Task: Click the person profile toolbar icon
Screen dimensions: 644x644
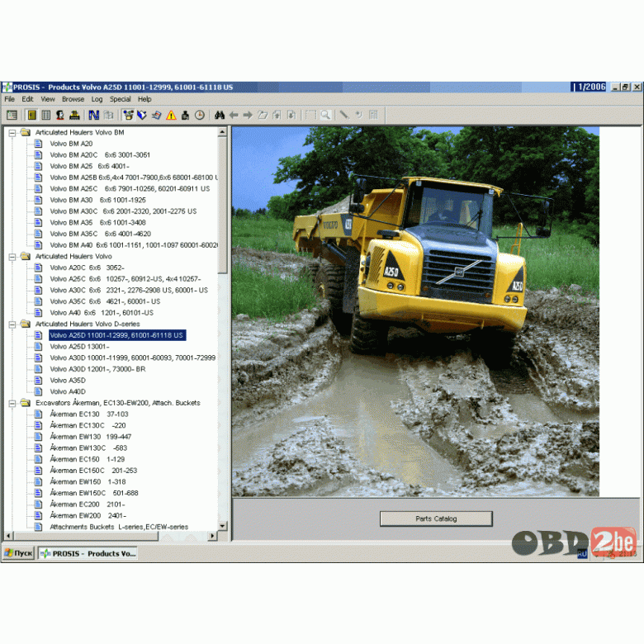Action: click(x=60, y=115)
